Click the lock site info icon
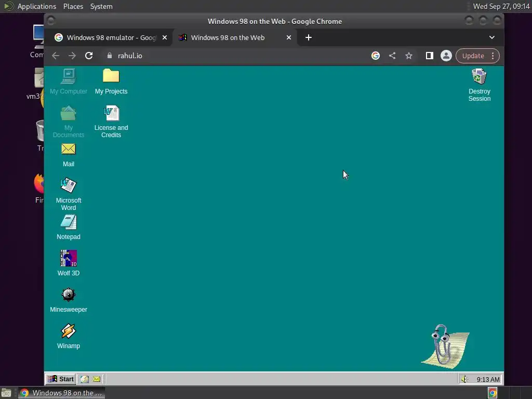The image size is (532, 399). pos(109,56)
